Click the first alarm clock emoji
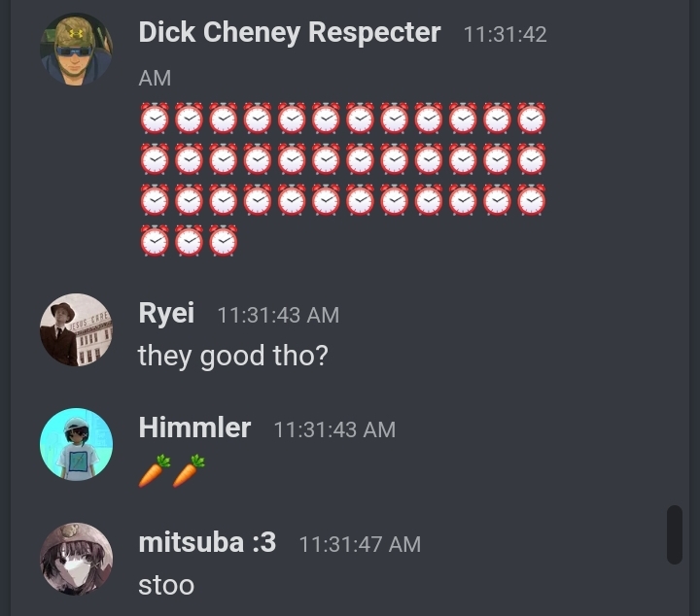 (x=155, y=119)
